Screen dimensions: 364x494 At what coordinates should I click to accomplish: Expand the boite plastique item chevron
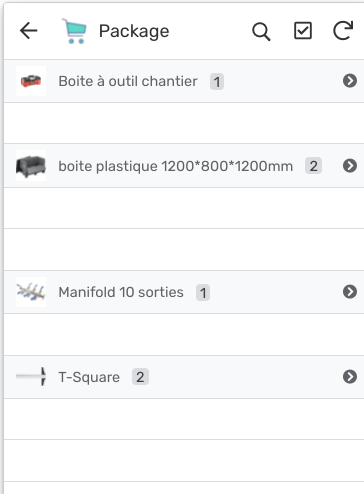click(x=350, y=166)
